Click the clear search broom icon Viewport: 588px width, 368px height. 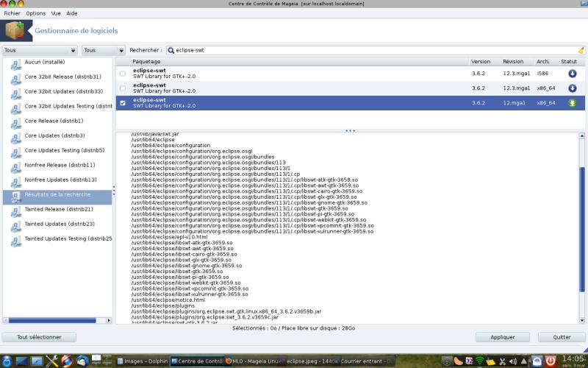pyautogui.click(x=581, y=50)
